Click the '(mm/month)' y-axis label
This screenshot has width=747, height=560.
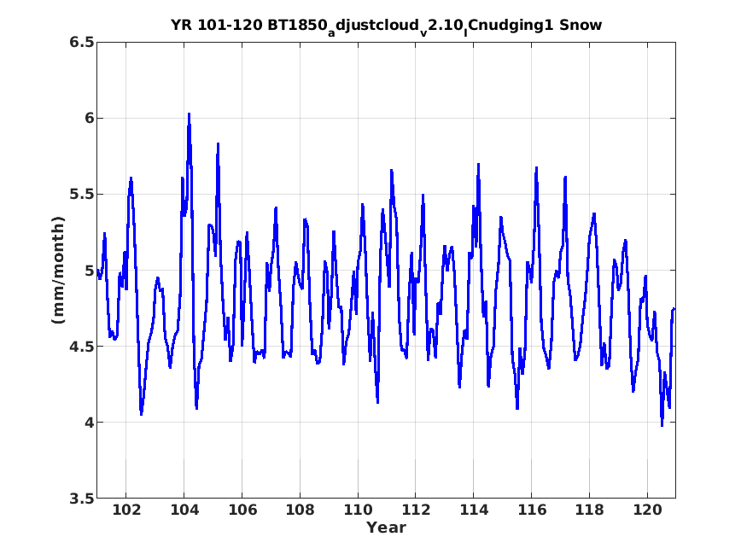(58, 270)
